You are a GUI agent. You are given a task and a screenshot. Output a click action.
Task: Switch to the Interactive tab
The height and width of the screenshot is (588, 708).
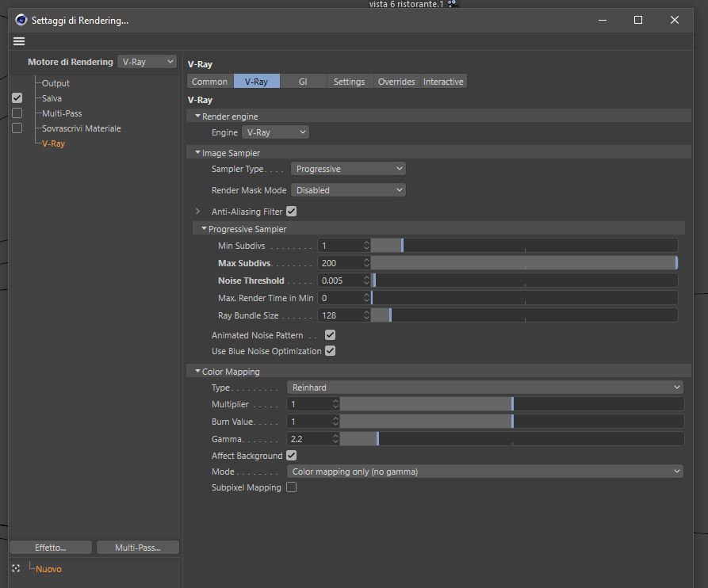coord(443,82)
